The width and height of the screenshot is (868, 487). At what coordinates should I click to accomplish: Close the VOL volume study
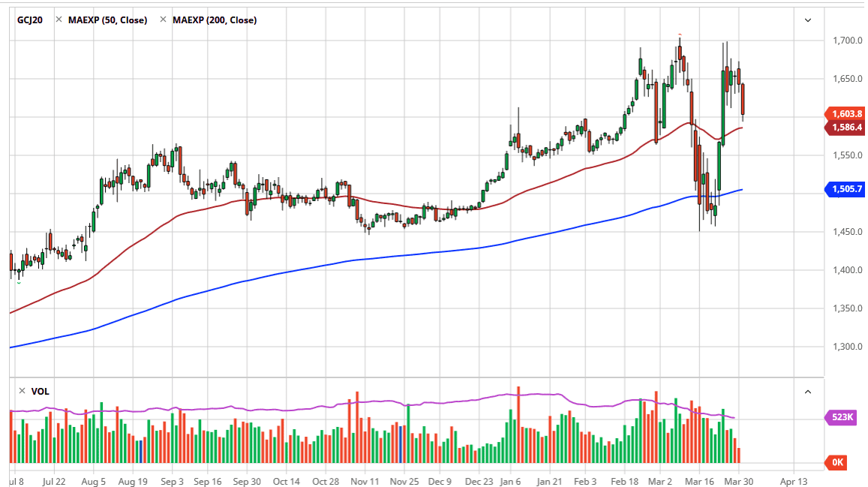pos(23,391)
